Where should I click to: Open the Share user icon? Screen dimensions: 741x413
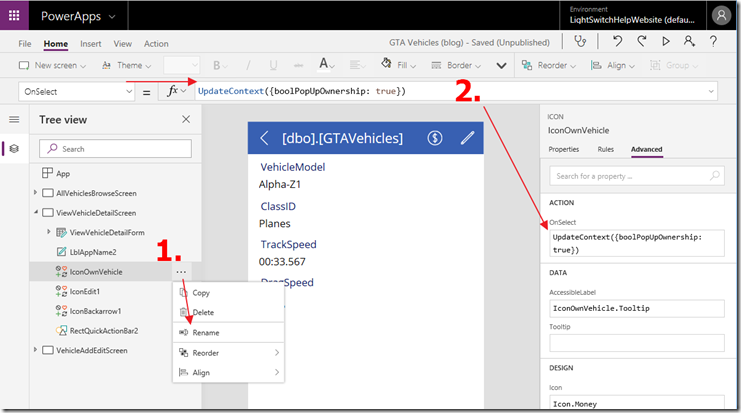[x=689, y=42]
